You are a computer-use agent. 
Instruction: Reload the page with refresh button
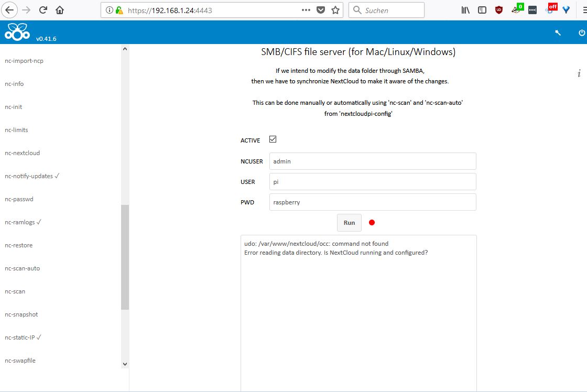44,10
